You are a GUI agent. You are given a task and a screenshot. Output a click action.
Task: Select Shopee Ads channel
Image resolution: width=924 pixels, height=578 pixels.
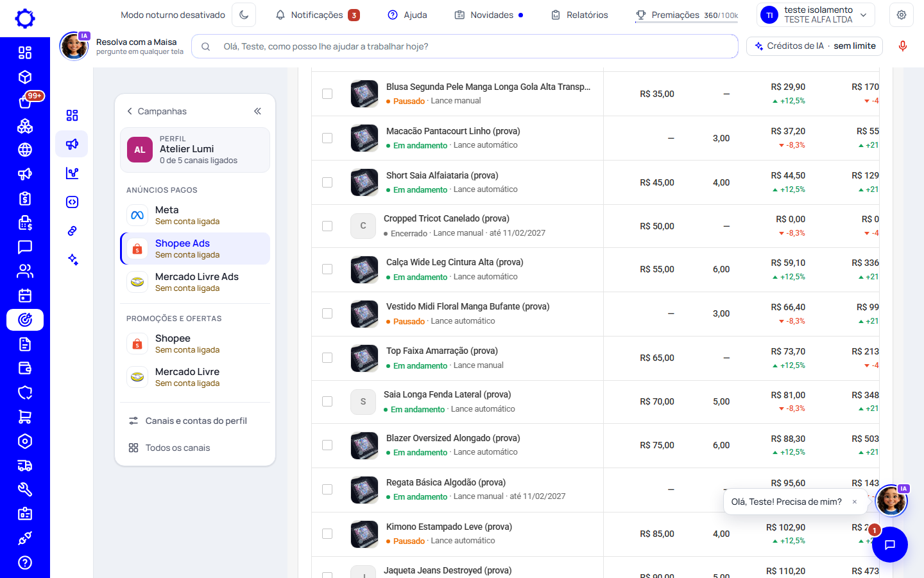pos(195,249)
